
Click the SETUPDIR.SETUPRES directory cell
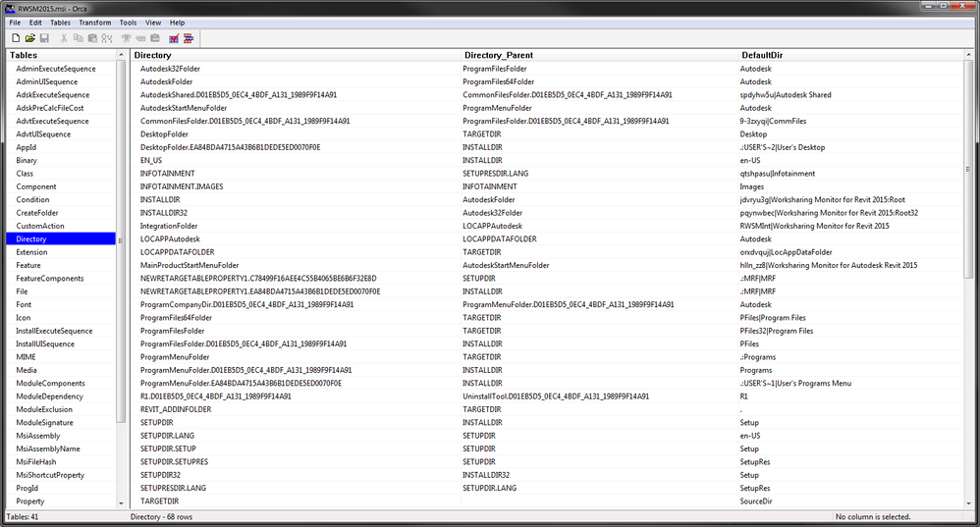[x=174, y=462]
